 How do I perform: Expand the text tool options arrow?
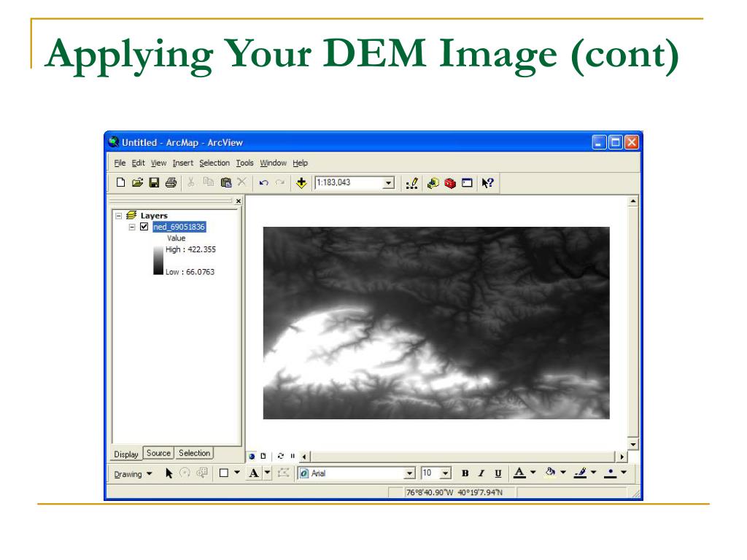(267, 472)
